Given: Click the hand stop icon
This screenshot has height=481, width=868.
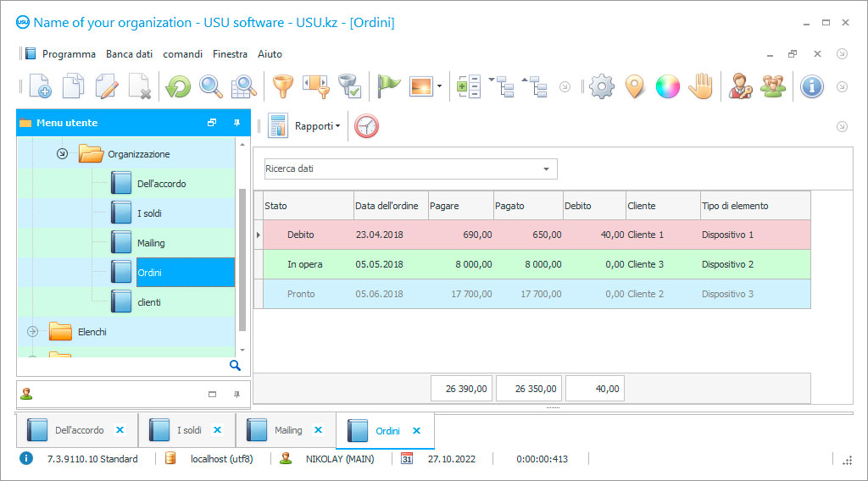Looking at the screenshot, I should tap(701, 86).
